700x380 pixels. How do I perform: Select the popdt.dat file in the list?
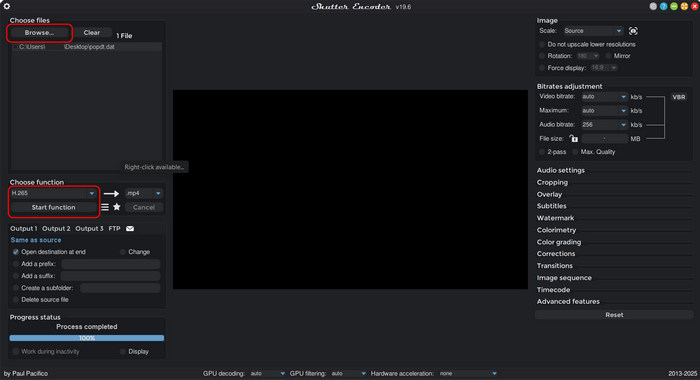[87, 47]
